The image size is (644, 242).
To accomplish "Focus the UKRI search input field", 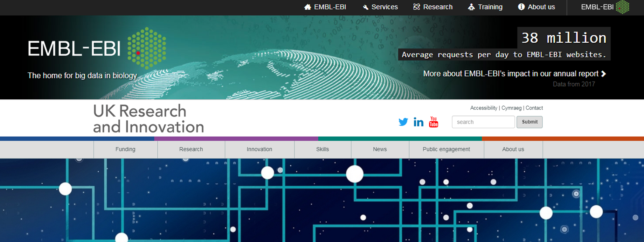I will [x=483, y=122].
